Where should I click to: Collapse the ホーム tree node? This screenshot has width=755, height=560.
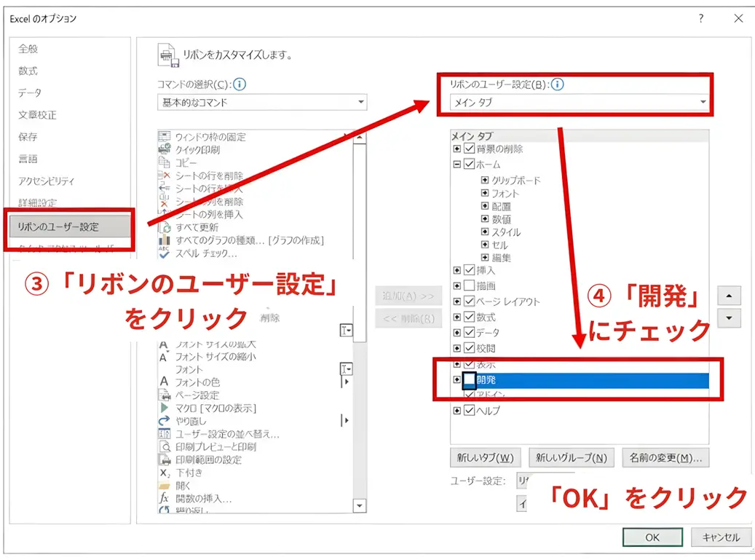[457, 164]
